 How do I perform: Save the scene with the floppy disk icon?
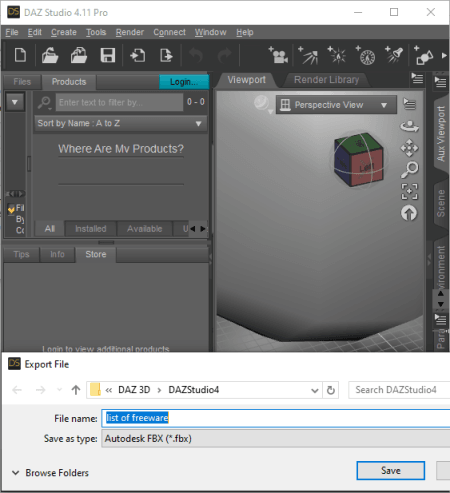tap(108, 55)
